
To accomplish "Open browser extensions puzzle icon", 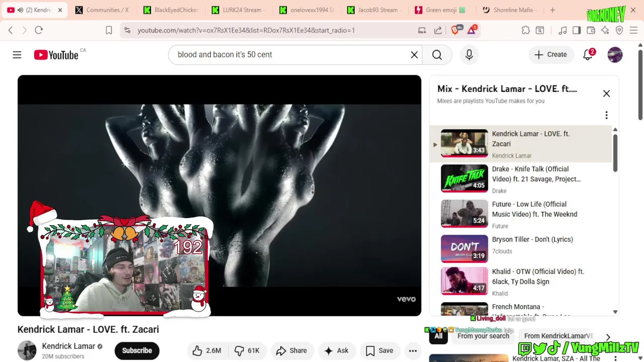I will [526, 30].
